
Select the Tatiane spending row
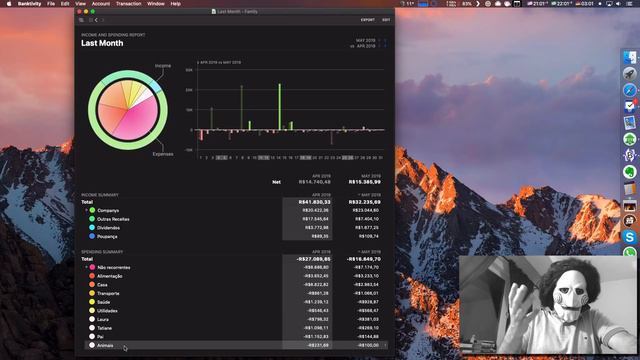click(x=235, y=328)
